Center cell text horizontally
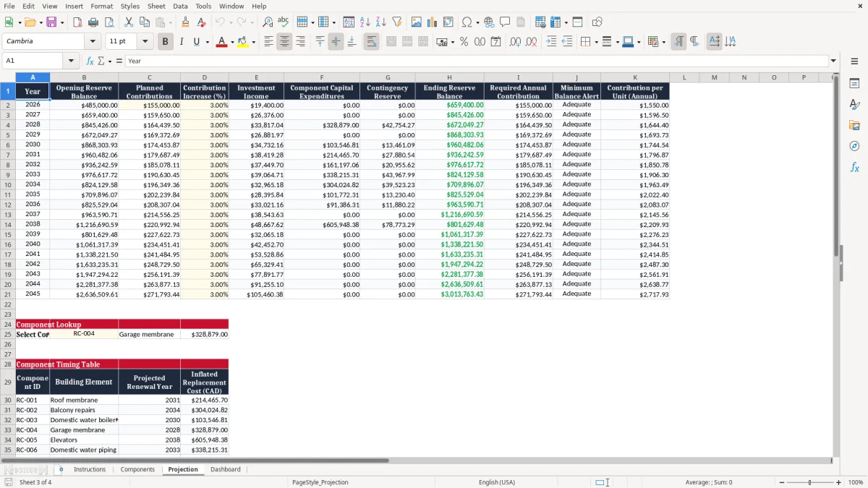 pos(284,42)
